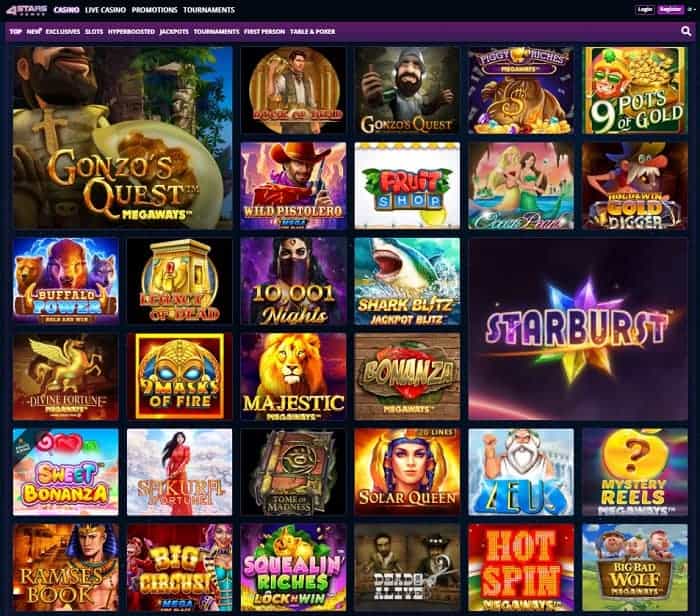Launch the Zeus game tile
The width and height of the screenshot is (700, 616).
pos(521,472)
